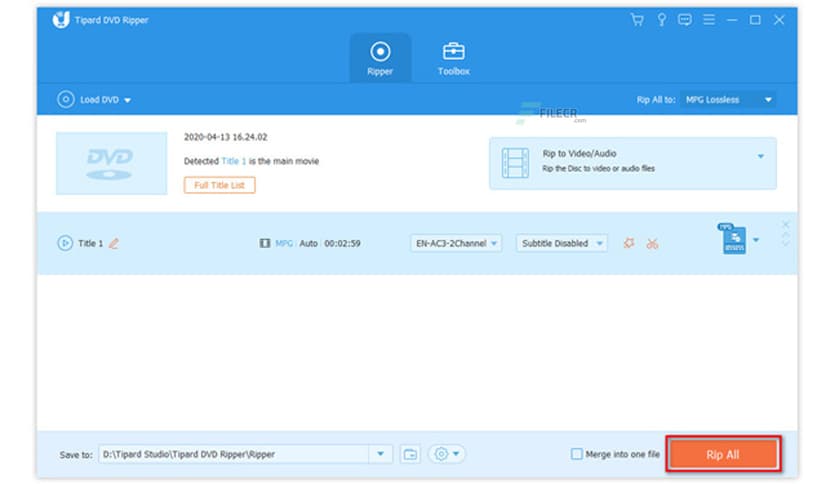Click the register key icon
Screen dimensions: 836x484
(661, 20)
